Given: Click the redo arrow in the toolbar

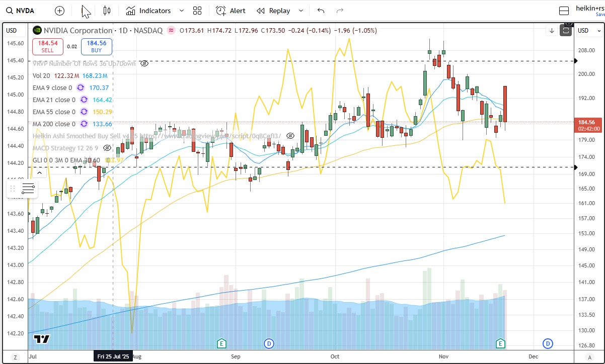Looking at the screenshot, I should (340, 11).
